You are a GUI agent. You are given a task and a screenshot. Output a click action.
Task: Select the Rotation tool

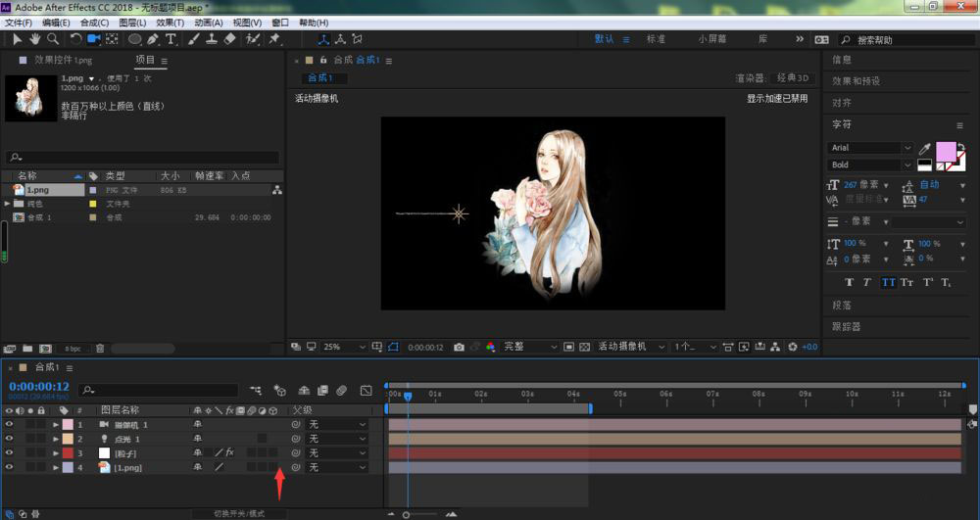pyautogui.click(x=75, y=39)
